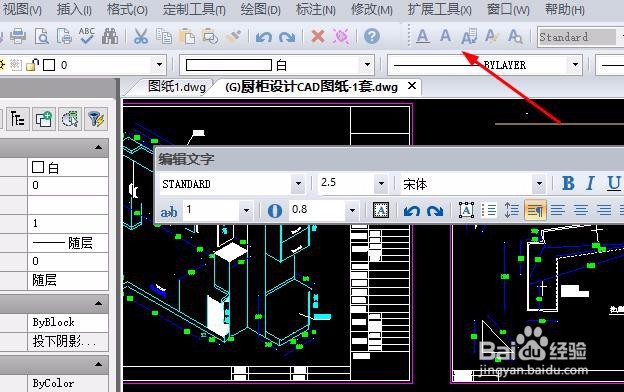Open Help question mark icon
The height and width of the screenshot is (392, 624).
click(x=372, y=37)
